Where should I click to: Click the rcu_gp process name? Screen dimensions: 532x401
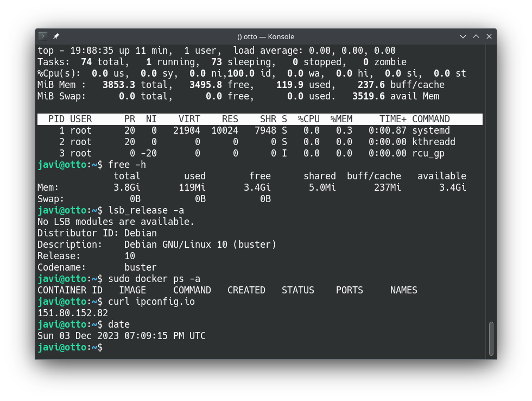pyautogui.click(x=428, y=153)
